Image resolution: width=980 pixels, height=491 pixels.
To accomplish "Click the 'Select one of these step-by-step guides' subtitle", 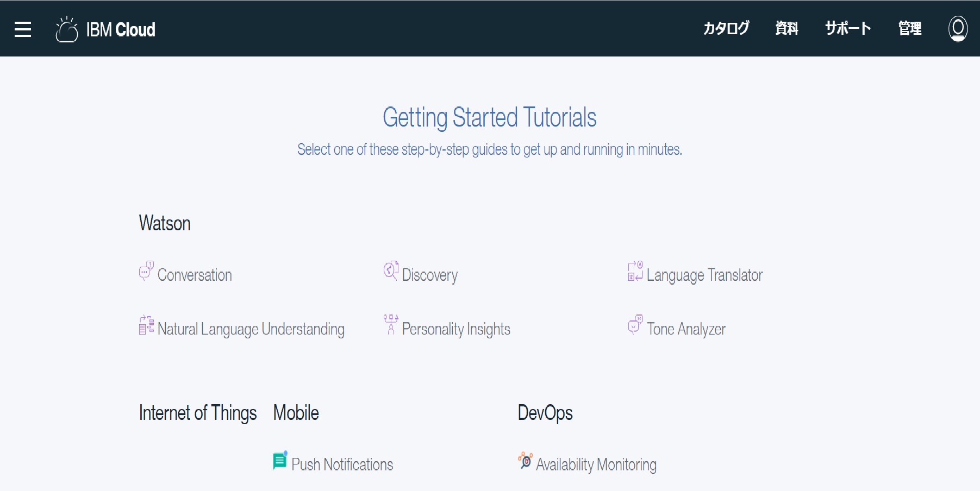I will 490,149.
